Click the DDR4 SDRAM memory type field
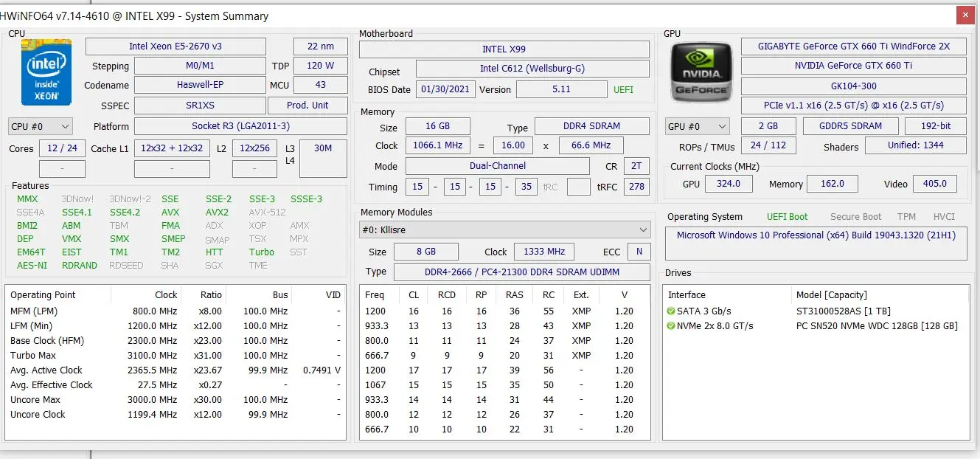 tap(592, 126)
